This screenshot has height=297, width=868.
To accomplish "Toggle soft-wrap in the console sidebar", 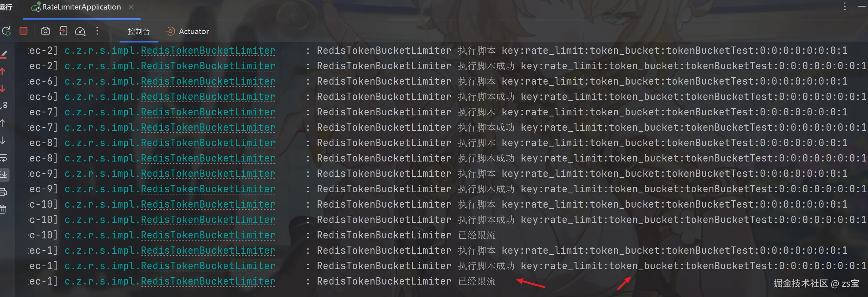I will tap(3, 158).
